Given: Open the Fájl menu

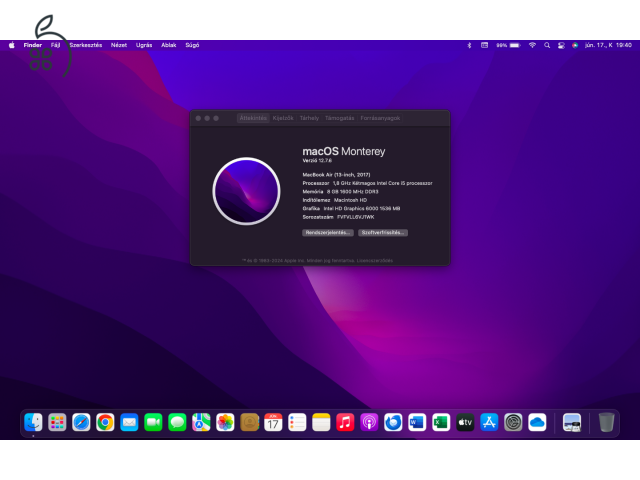Looking at the screenshot, I should (56, 45).
